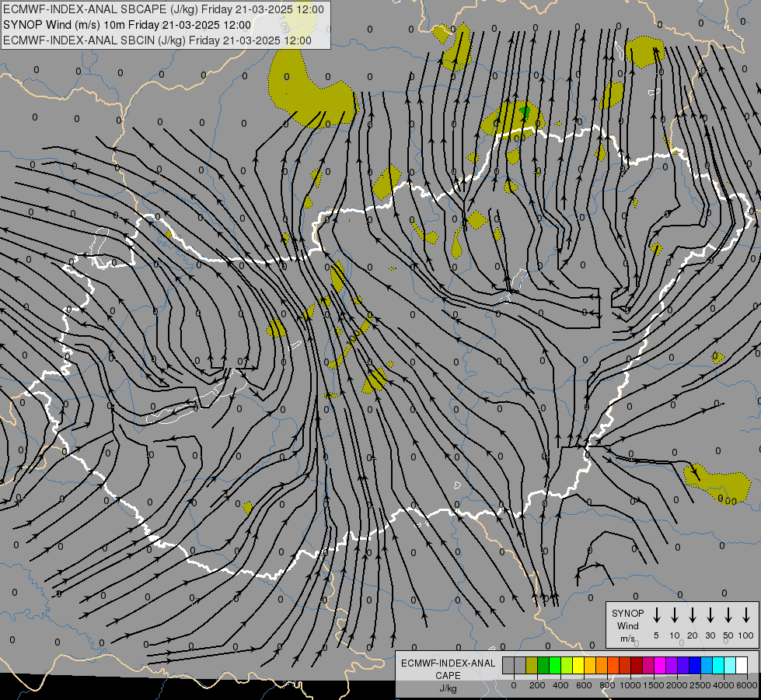The width and height of the screenshot is (761, 700).
Task: Click the wind arrow above 5 m/s
Action: (656, 615)
